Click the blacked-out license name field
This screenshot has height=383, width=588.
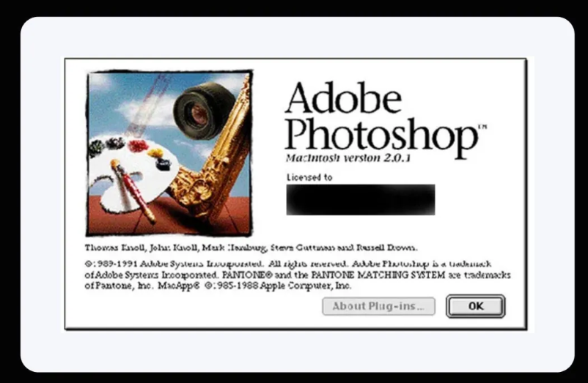(361, 199)
